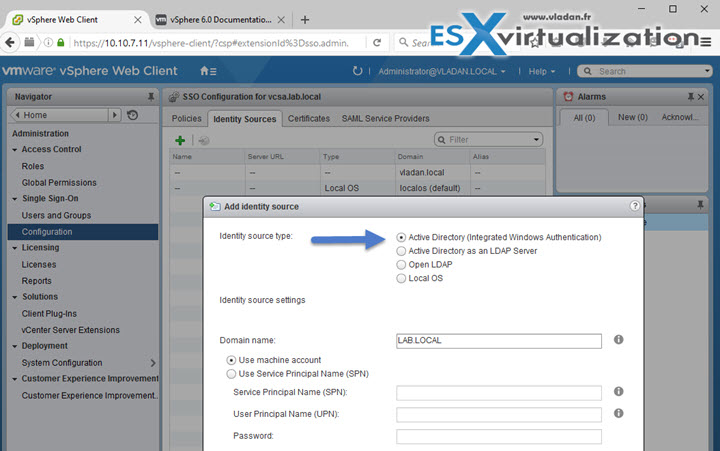Collapse the Licensing tree section
Screen dimensions: 720x451
coord(15,248)
